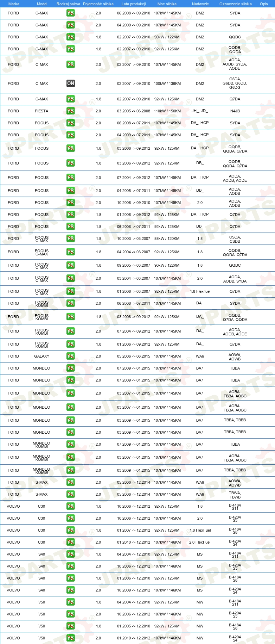
Task: Click the Lata produkcji column header
Action: pyautogui.click(x=134, y=4)
